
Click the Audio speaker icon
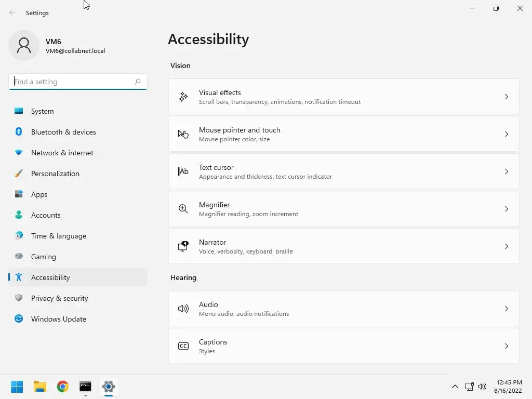[x=183, y=309]
